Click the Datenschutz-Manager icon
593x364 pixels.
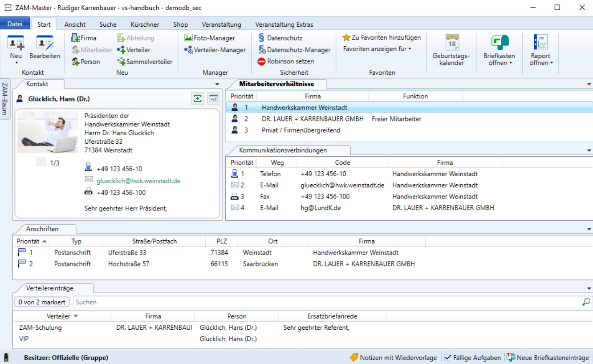tap(262, 50)
